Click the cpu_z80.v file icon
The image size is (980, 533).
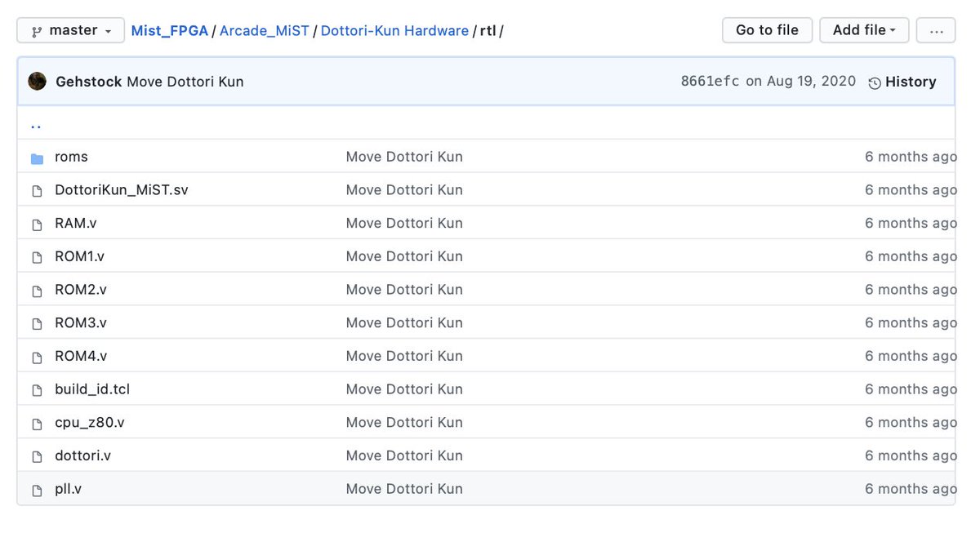(x=37, y=424)
